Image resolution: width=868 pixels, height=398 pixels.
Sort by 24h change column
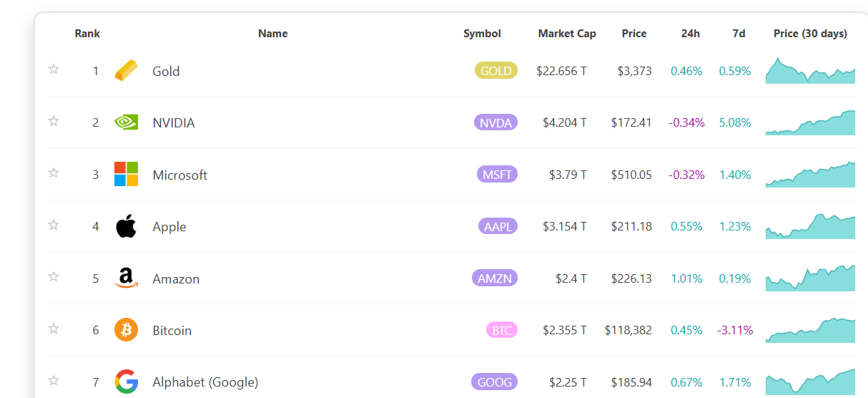[691, 34]
